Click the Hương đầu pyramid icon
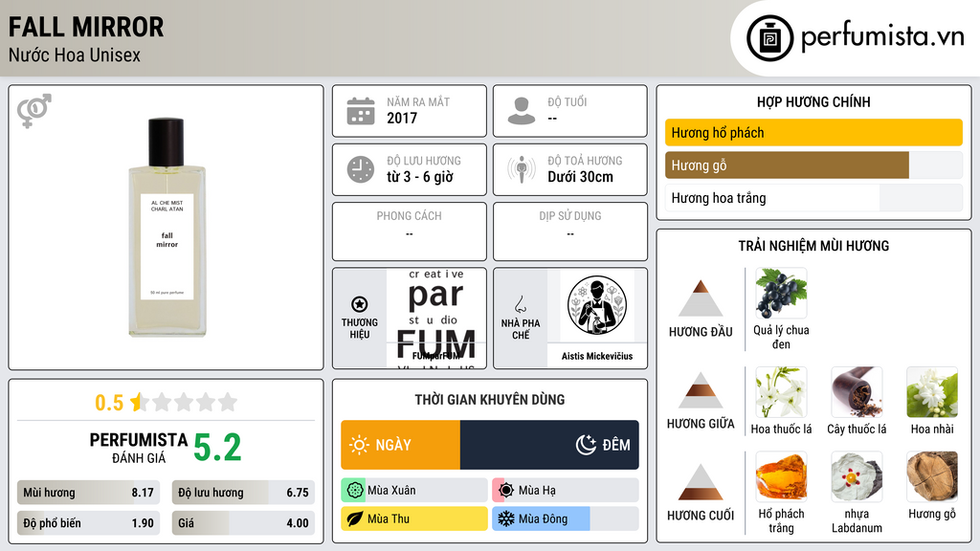This screenshot has height=551, width=980. click(x=701, y=298)
